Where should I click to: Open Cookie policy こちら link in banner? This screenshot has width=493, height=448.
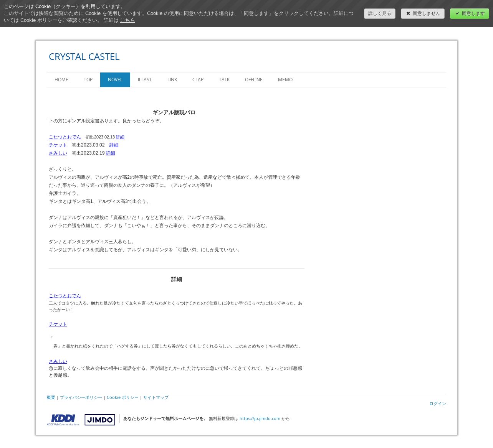coord(127,20)
